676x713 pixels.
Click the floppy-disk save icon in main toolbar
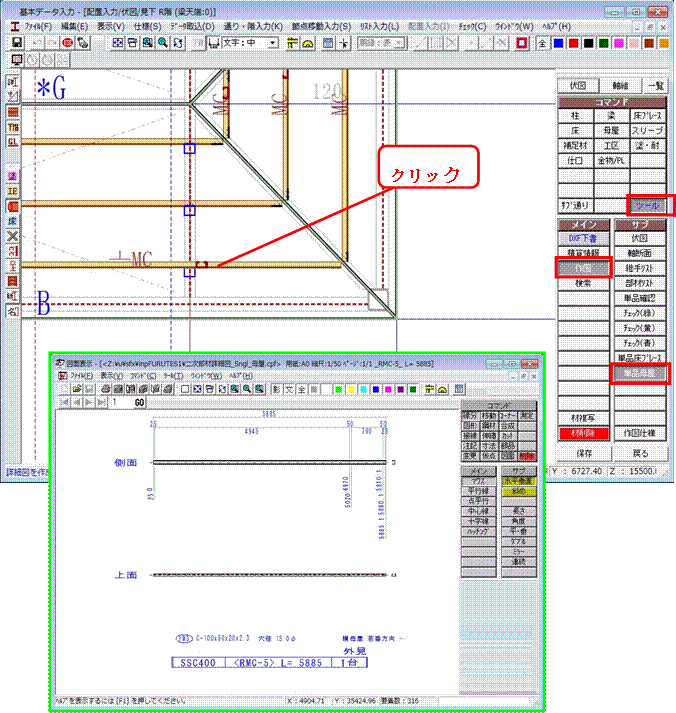point(17,43)
